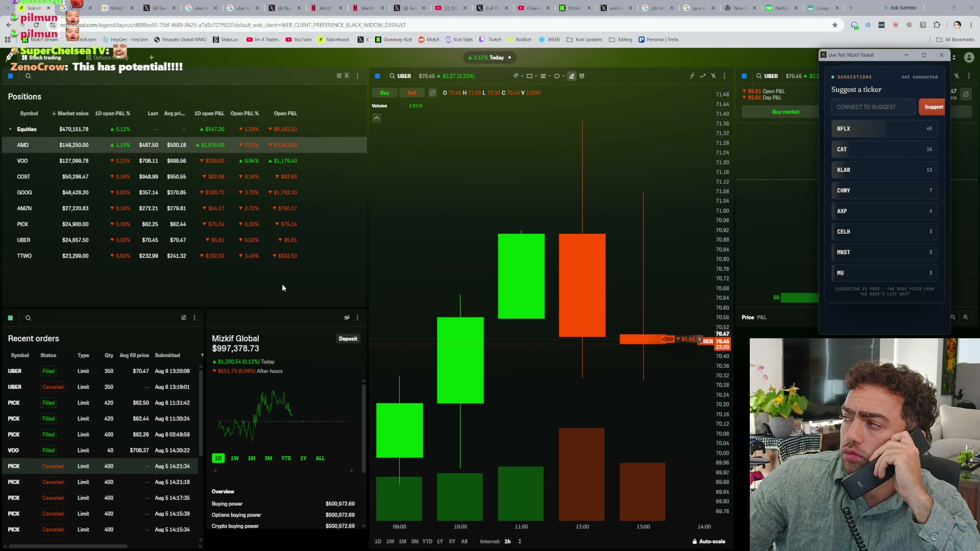
Task: Click the Deposit button
Action: (348, 339)
